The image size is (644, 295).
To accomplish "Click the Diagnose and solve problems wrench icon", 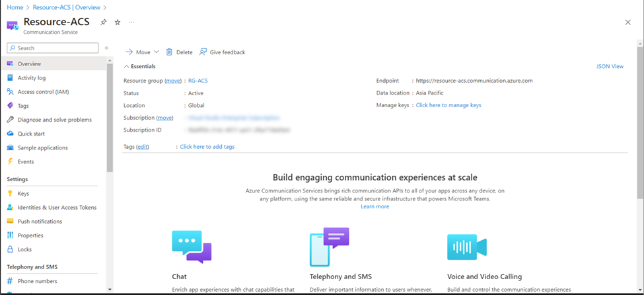I will [x=11, y=120].
